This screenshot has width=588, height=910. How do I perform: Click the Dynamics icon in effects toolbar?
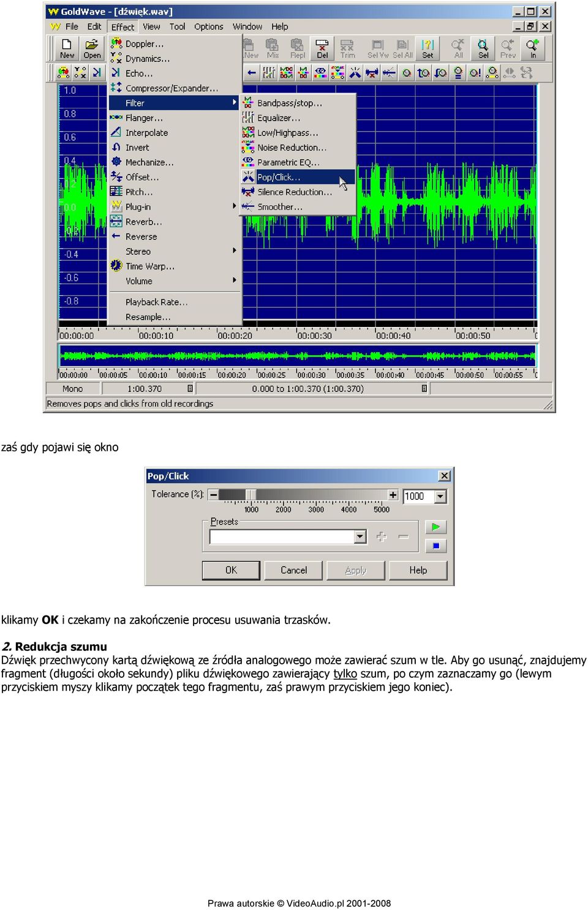pyautogui.click(x=80, y=73)
